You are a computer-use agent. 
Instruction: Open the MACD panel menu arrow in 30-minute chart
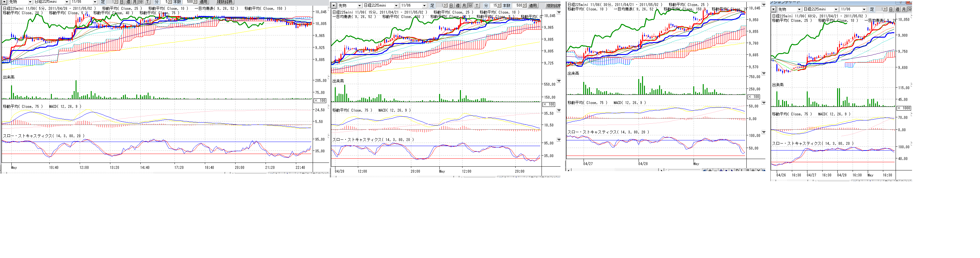[763, 103]
